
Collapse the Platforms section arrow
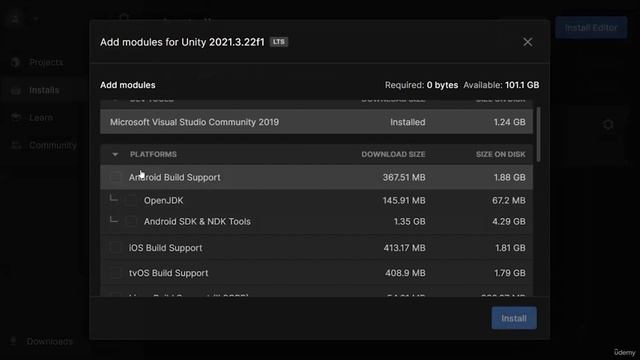[x=115, y=154]
